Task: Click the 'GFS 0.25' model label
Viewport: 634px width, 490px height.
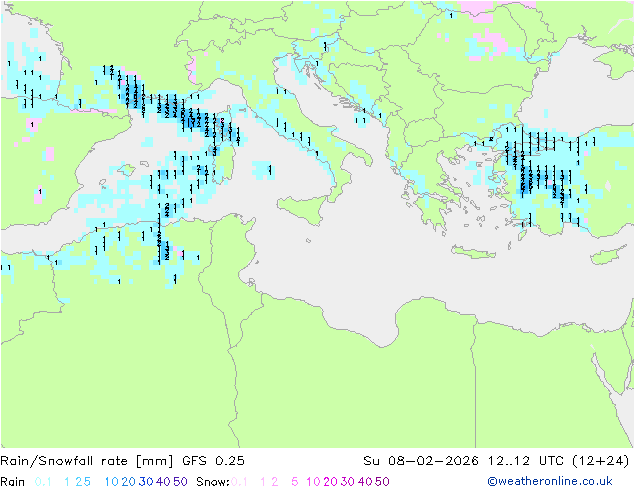Action: (x=213, y=461)
